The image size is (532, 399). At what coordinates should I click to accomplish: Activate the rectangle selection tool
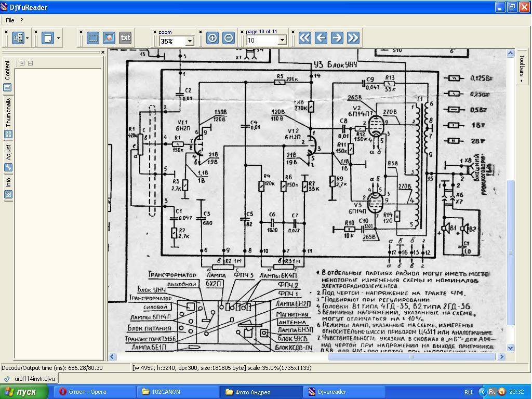[x=93, y=38]
